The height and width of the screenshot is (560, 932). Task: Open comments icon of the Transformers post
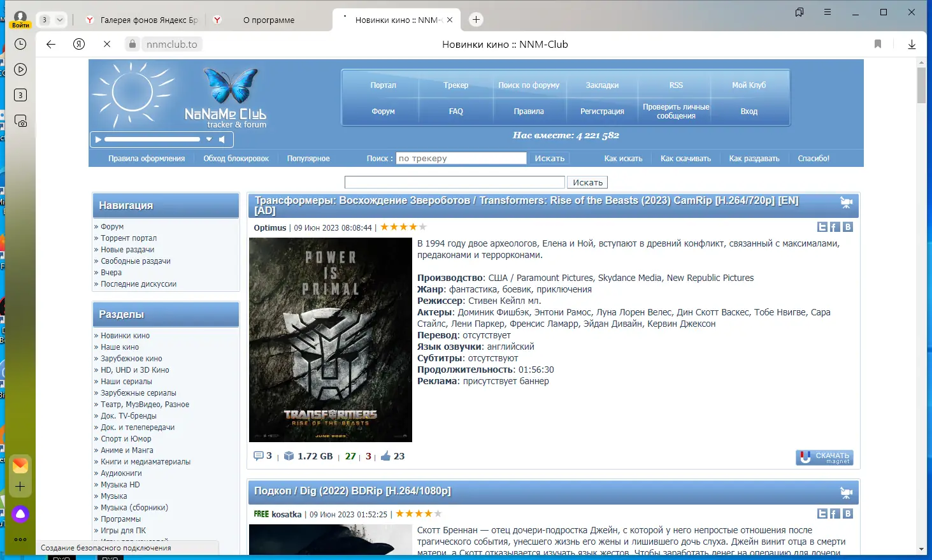(259, 456)
